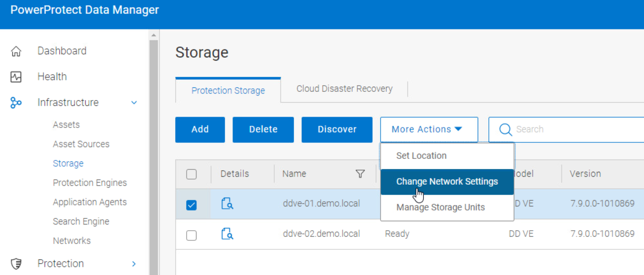Image resolution: width=644 pixels, height=275 pixels.
Task: Click the Infrastructure nodes icon
Action: (16, 103)
